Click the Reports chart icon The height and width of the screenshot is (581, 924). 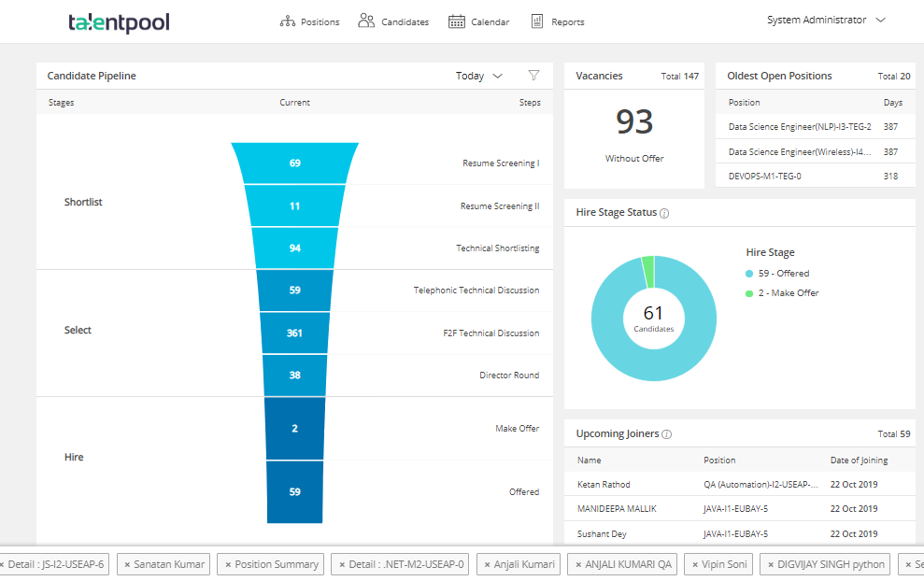[x=537, y=21]
